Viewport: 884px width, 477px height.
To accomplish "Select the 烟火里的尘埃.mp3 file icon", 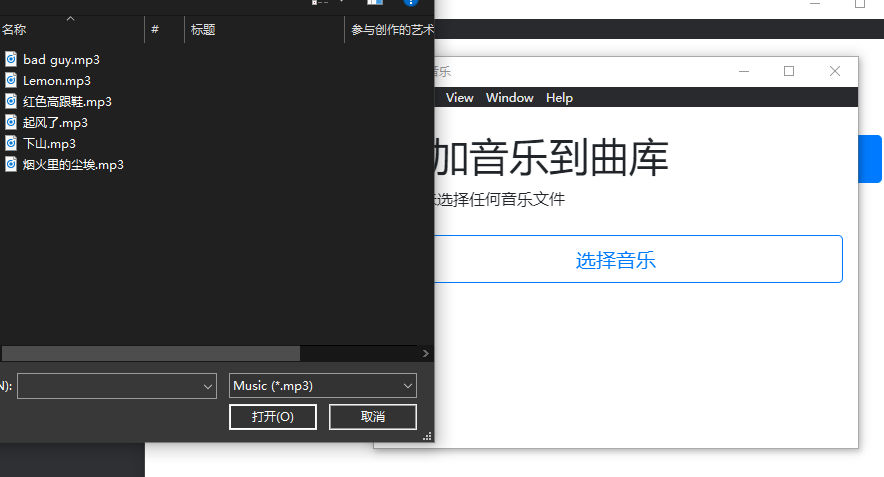I will click(x=11, y=164).
